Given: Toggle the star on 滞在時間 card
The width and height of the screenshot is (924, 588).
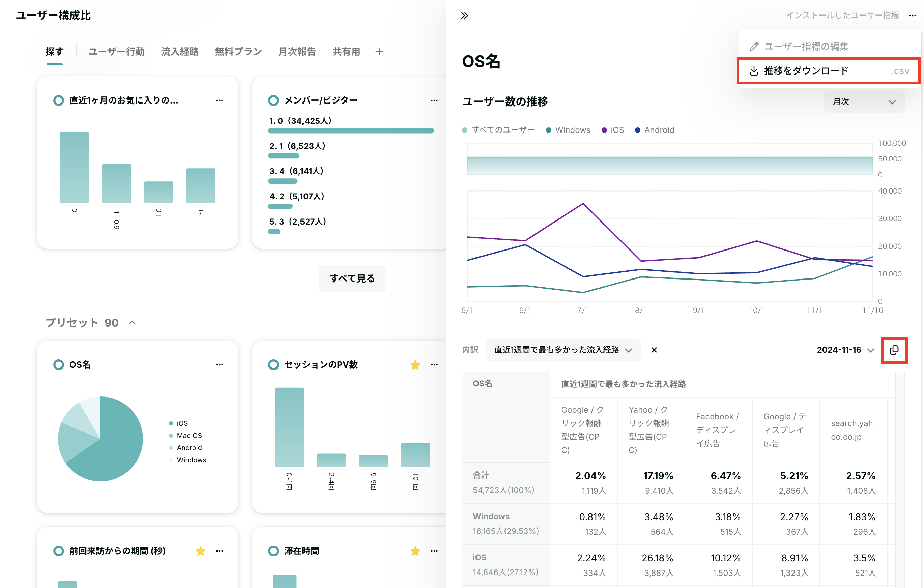Looking at the screenshot, I should coord(415,551).
